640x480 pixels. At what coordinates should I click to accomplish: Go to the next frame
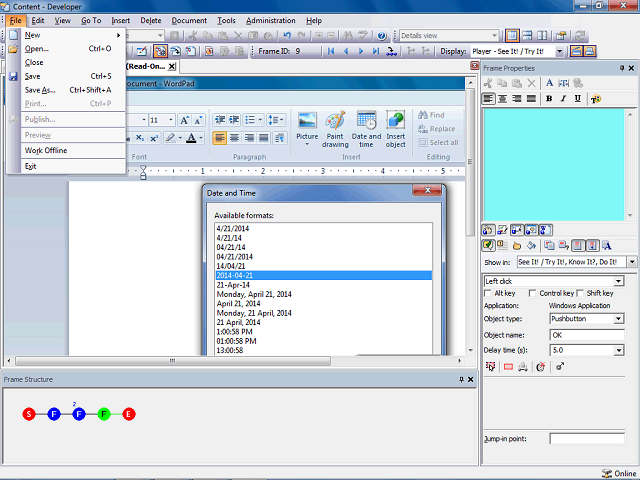(x=361, y=51)
